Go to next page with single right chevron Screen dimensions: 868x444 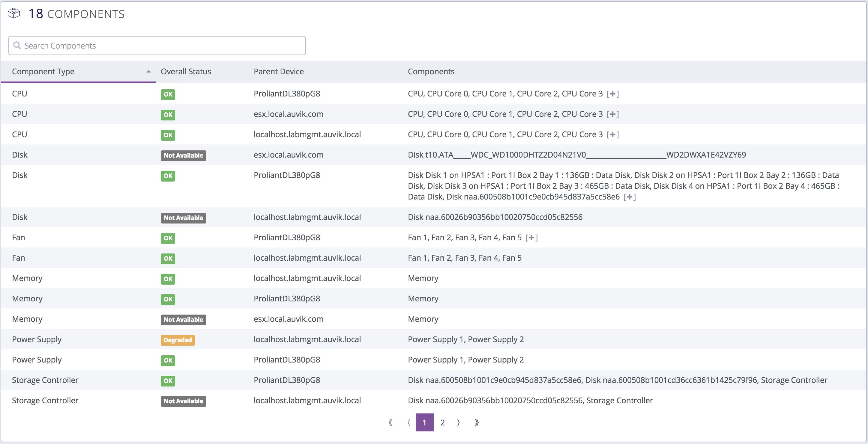tap(458, 422)
